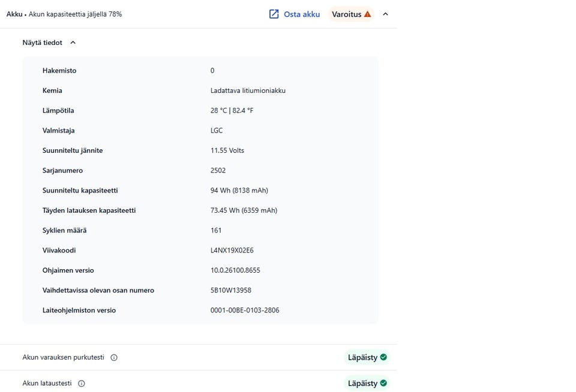Select the cycle count value 161
Viewport: 576px width, 392px height.
tap(216, 231)
